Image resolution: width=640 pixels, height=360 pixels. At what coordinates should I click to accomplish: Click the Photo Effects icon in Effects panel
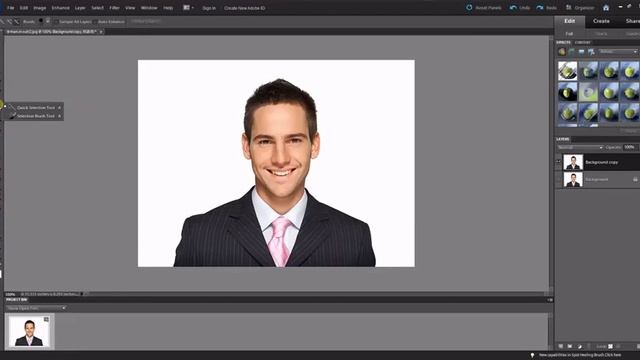[582, 52]
